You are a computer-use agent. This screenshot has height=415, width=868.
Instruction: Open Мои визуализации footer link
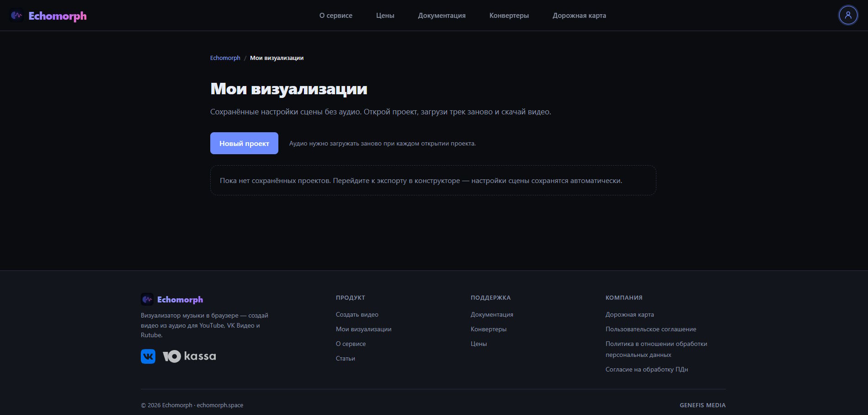point(363,329)
